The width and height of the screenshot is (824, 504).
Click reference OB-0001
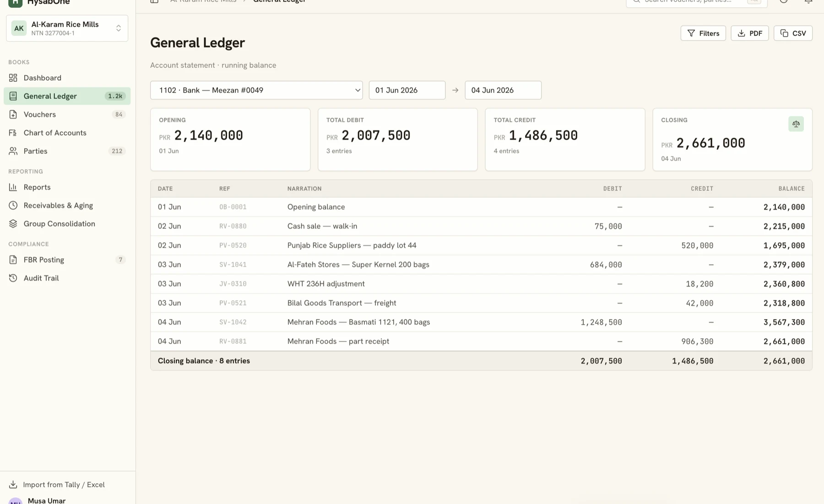(233, 207)
